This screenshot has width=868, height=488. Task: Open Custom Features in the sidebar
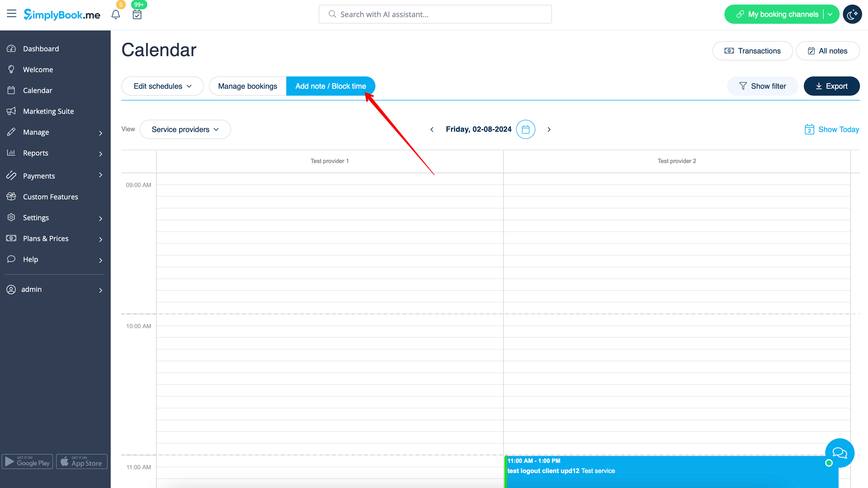pos(50,197)
